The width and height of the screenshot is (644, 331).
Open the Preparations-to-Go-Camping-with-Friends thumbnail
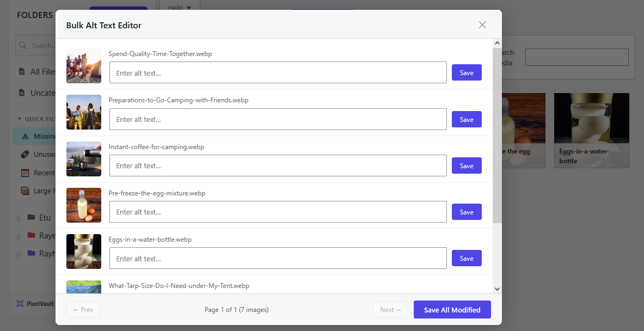[x=84, y=112]
